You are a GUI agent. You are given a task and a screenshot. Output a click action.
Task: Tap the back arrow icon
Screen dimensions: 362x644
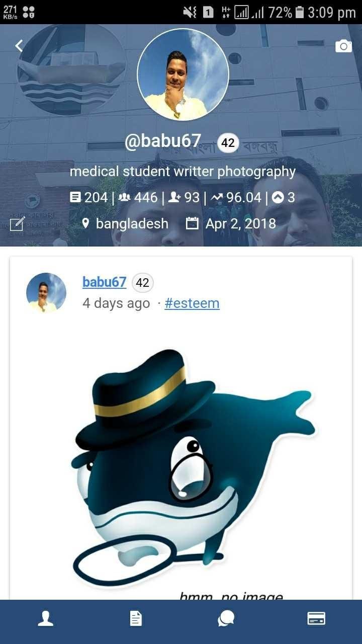tap(19, 46)
